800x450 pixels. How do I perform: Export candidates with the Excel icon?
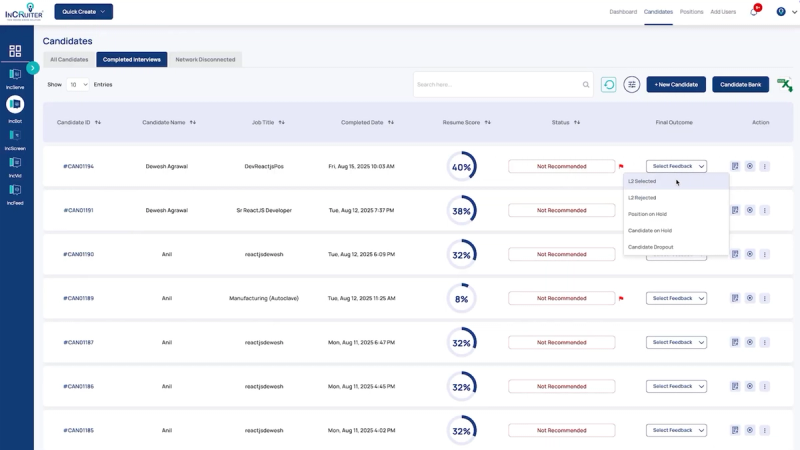pos(785,85)
